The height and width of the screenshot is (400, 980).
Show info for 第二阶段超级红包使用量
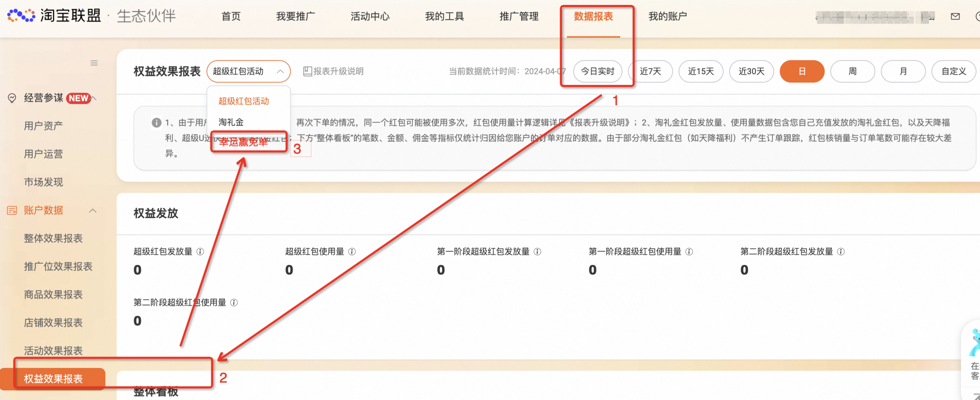click(x=234, y=302)
